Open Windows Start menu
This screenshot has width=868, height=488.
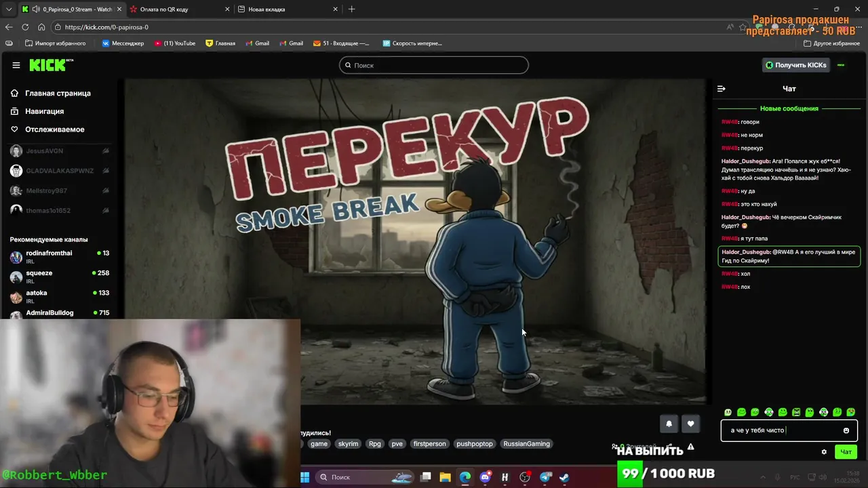coord(304,477)
